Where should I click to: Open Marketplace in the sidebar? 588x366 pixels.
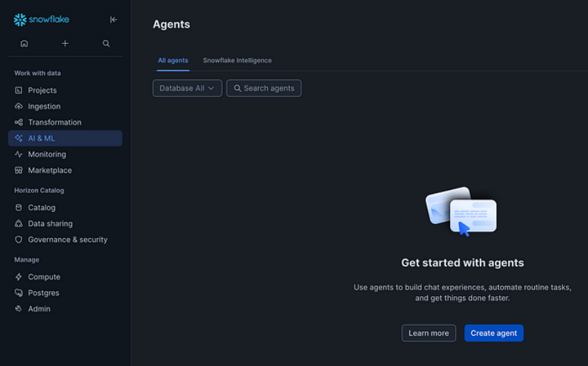pyautogui.click(x=49, y=170)
